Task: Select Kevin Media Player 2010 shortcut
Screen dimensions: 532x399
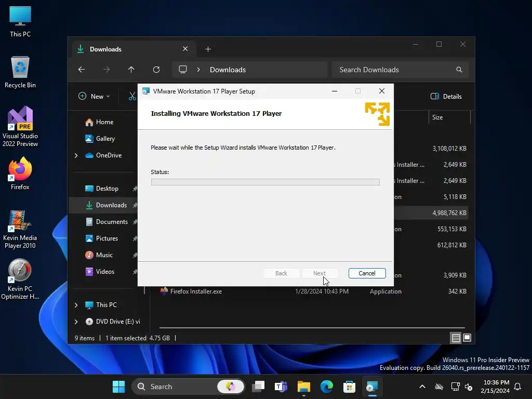Action: coord(20,230)
